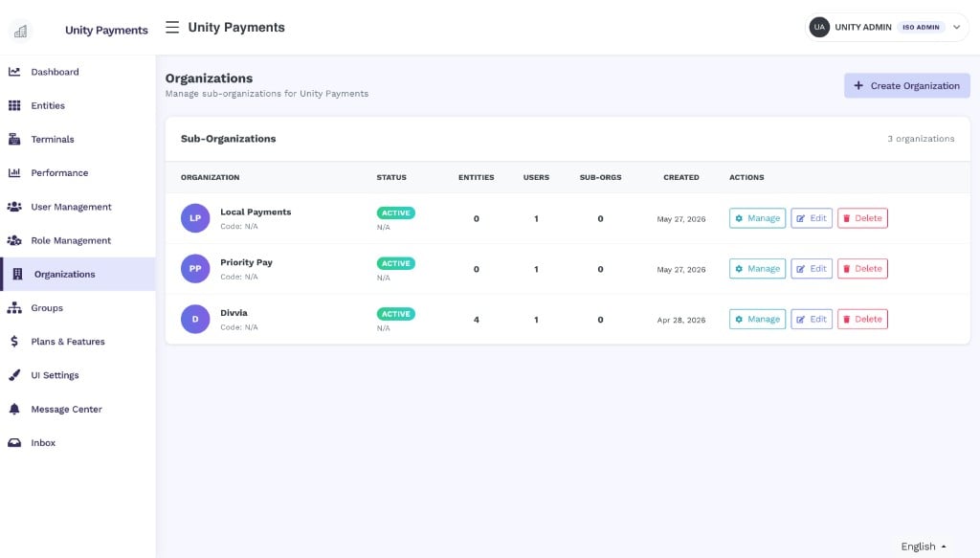Screen dimensions: 980x558
Task: Toggle the hamburger sidebar menu
Action: [x=172, y=28]
